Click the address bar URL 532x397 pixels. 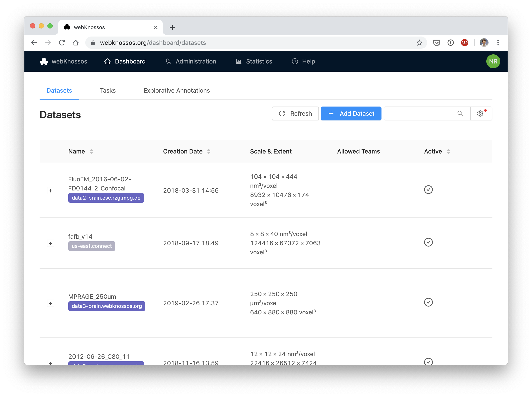(153, 43)
